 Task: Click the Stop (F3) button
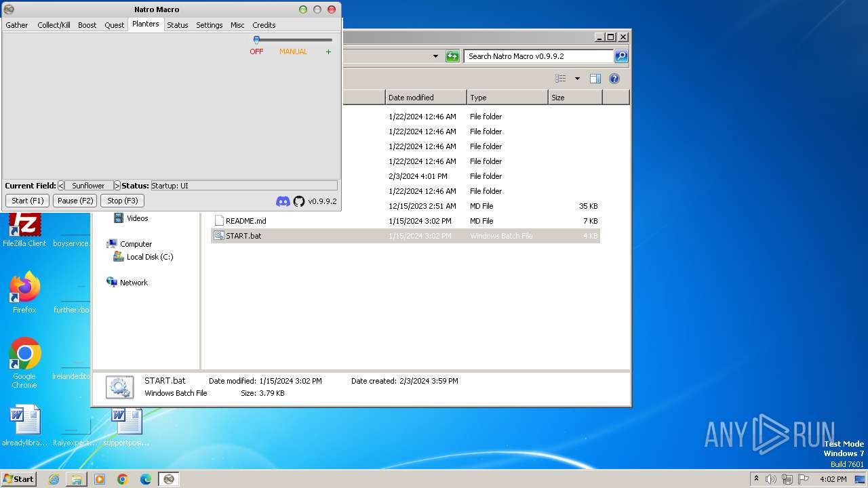pyautogui.click(x=123, y=201)
